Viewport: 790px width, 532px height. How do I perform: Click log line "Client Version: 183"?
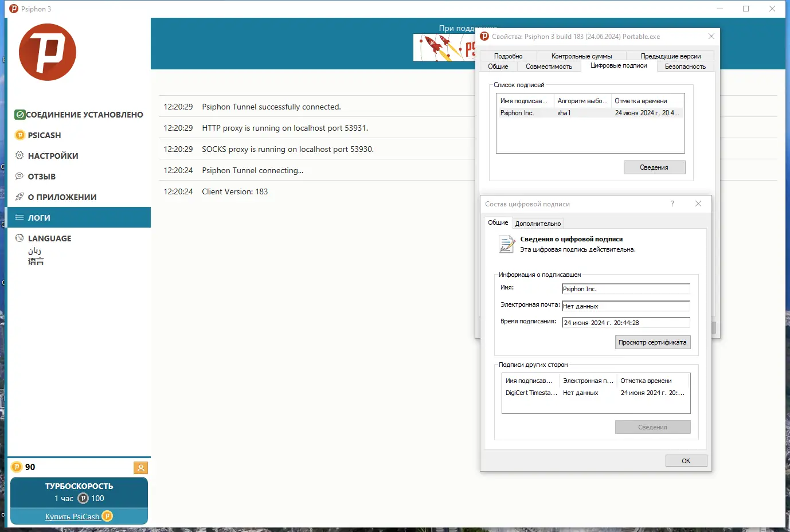tap(235, 191)
